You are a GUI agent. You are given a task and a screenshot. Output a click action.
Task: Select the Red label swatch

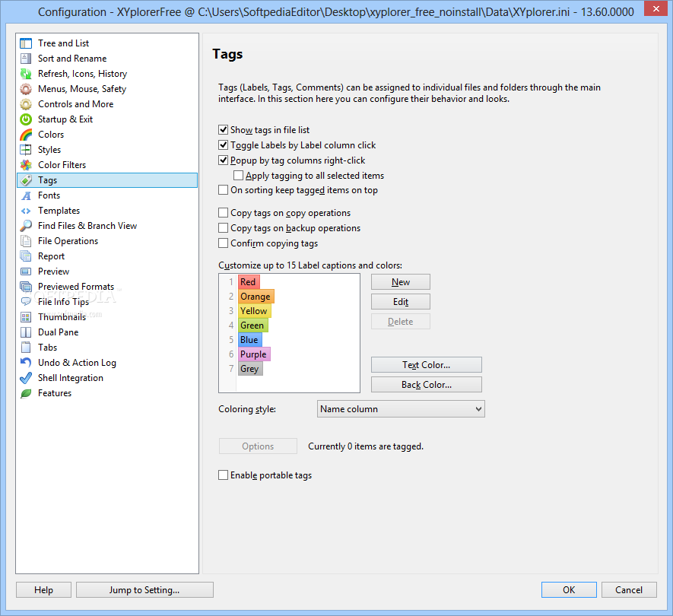[x=249, y=282]
